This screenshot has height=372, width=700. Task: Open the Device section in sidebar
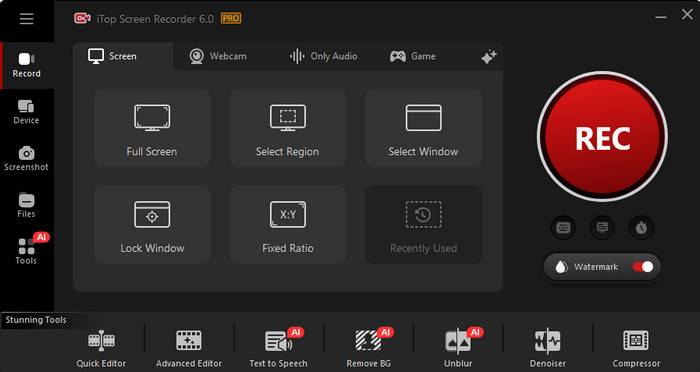[x=26, y=112]
